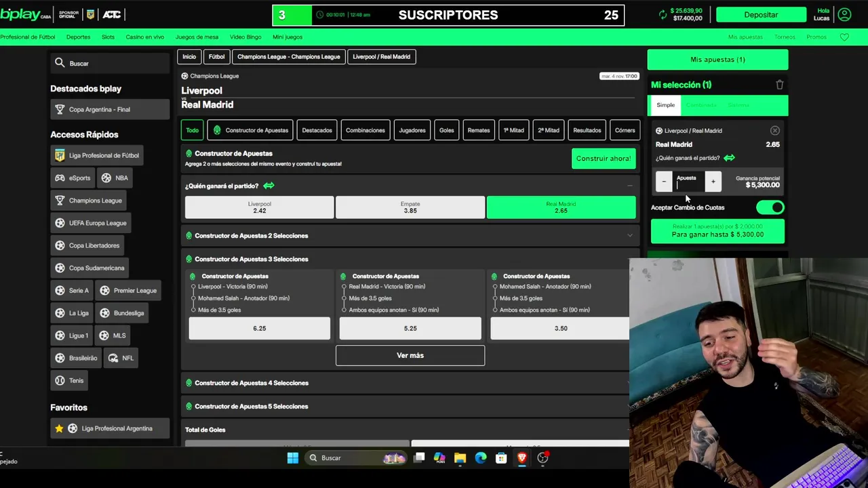Add bet builder at odds 6.25
868x488 pixels.
[260, 328]
